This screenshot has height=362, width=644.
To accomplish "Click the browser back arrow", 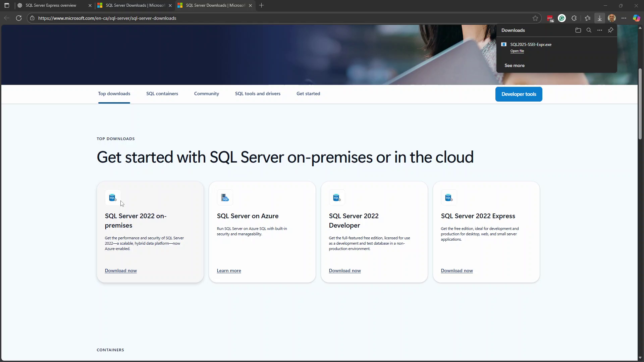I will (x=7, y=18).
